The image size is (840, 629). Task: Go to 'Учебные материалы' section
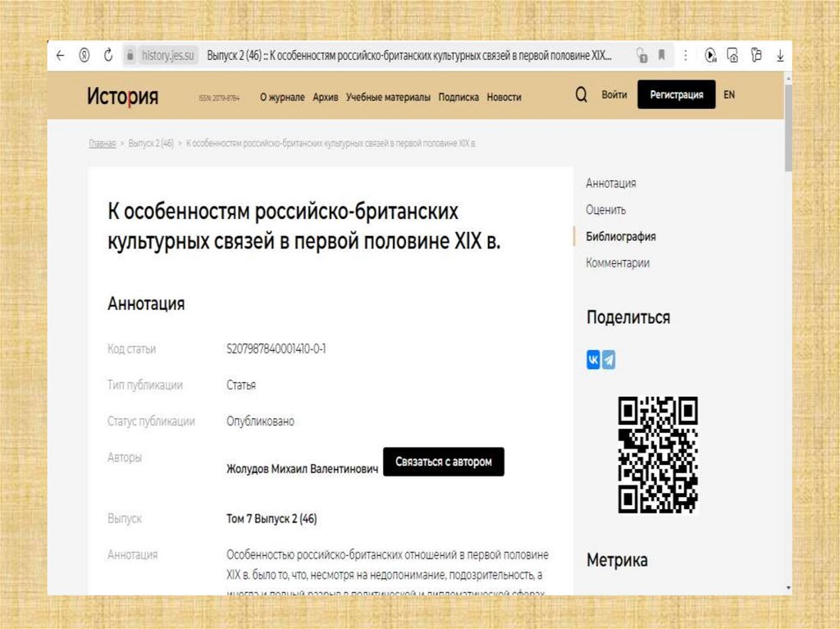[388, 97]
